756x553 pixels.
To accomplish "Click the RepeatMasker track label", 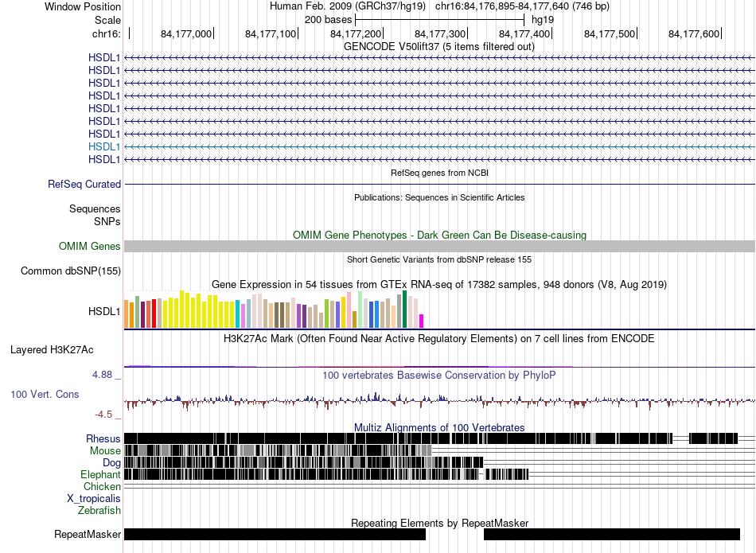I will 88,534.
